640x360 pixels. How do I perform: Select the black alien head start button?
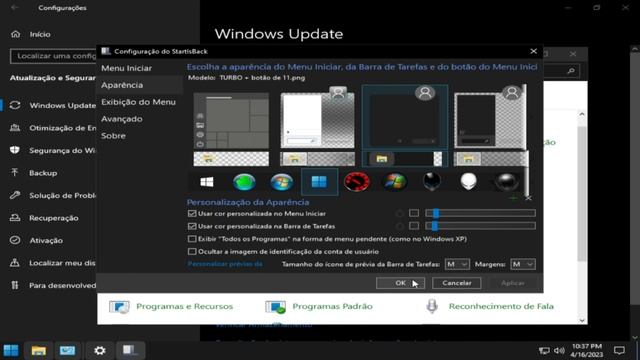point(431,182)
